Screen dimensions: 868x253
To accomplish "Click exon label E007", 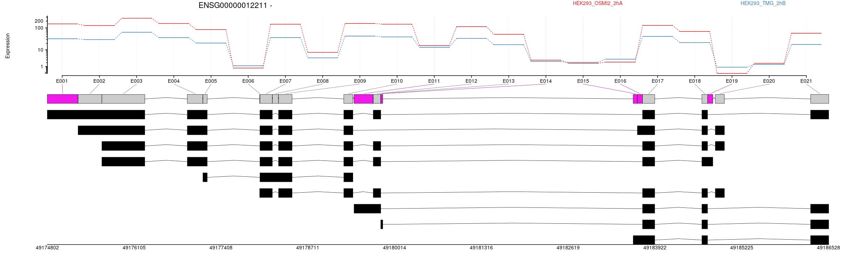I will click(285, 81).
